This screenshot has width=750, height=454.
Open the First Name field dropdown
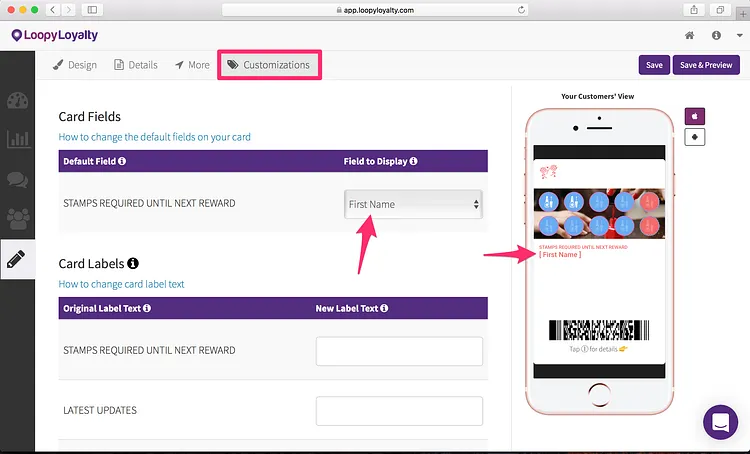413,204
